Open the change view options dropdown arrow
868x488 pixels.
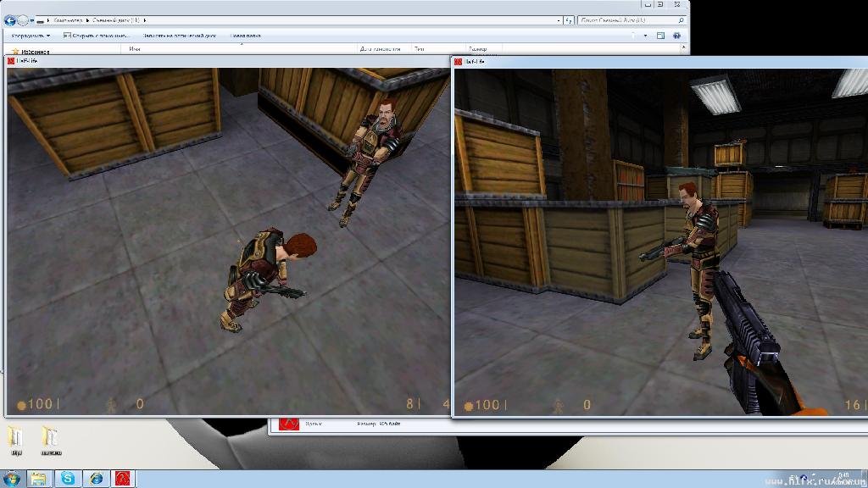[x=646, y=36]
